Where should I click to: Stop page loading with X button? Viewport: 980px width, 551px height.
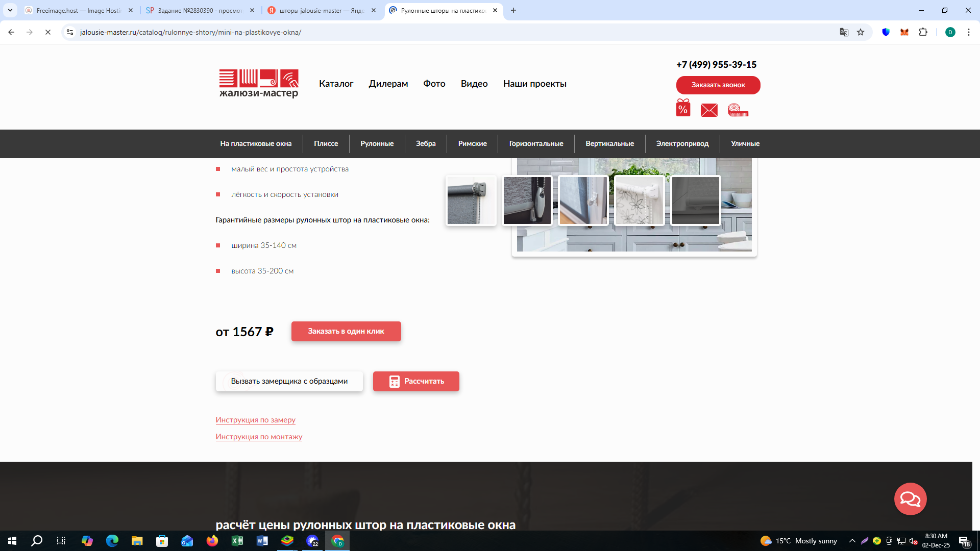[48, 32]
